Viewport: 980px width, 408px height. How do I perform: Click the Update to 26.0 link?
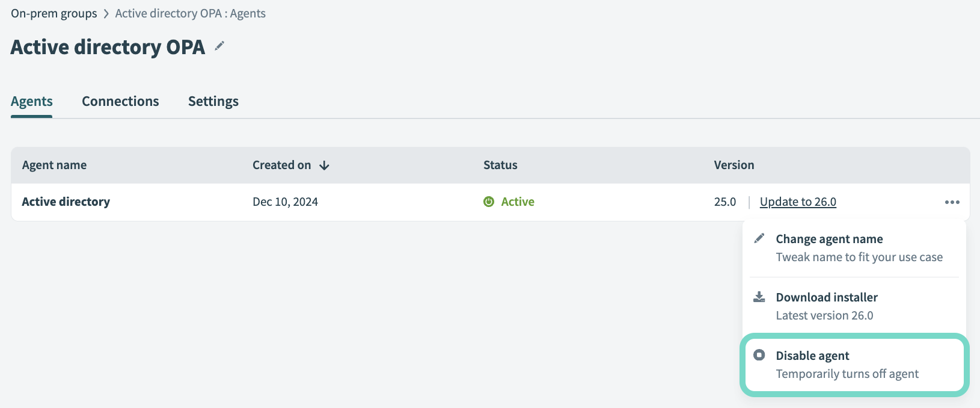tap(798, 202)
